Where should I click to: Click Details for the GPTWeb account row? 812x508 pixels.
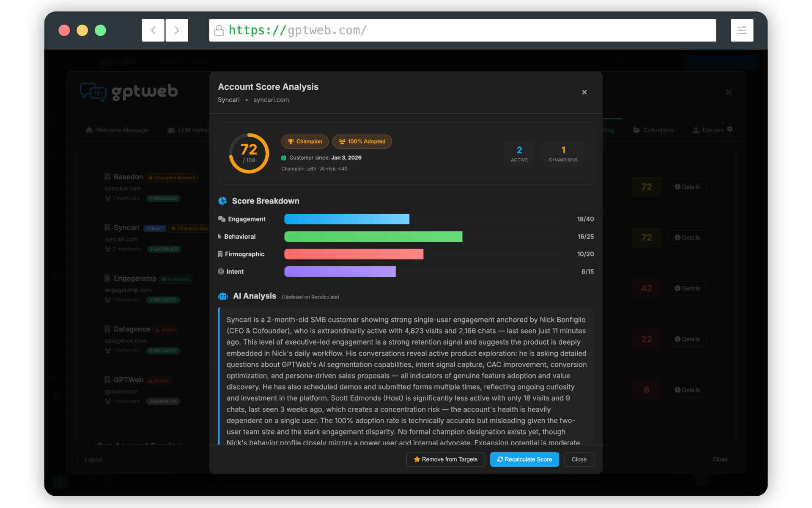tap(687, 390)
